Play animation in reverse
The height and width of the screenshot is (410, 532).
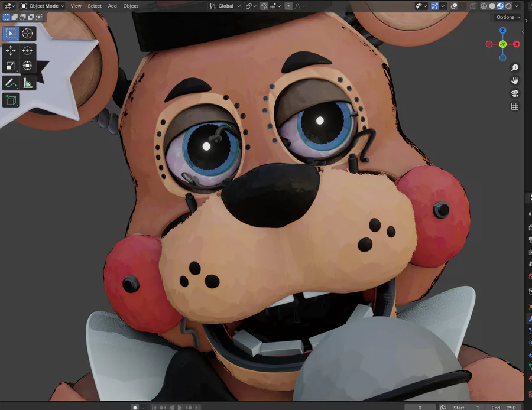[171, 407]
